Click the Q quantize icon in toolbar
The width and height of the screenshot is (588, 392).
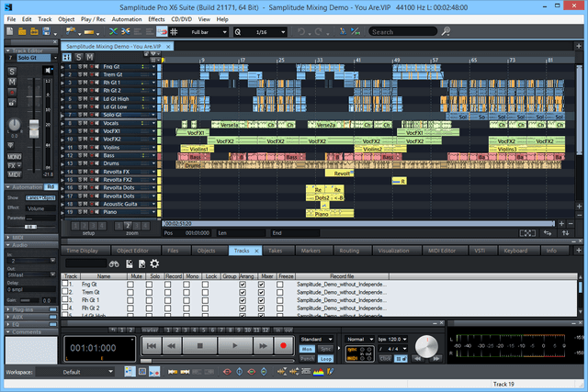point(239,32)
